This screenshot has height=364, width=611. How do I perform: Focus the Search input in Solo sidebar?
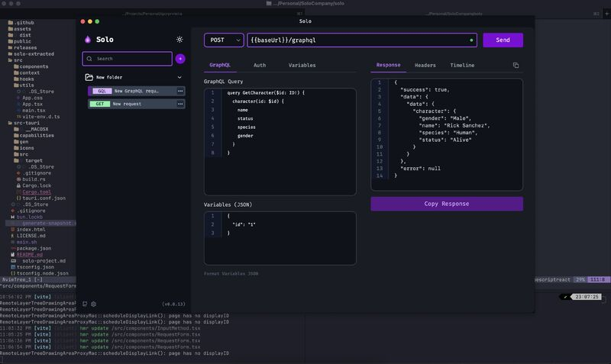[128, 59]
